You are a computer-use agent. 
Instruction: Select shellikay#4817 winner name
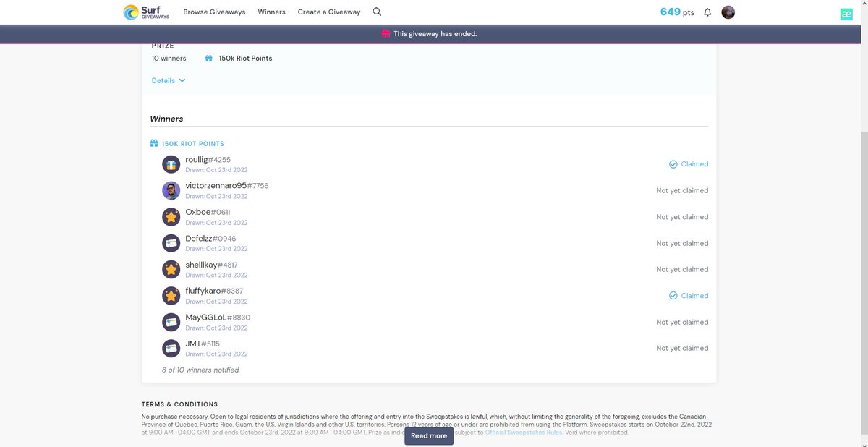[x=211, y=265]
